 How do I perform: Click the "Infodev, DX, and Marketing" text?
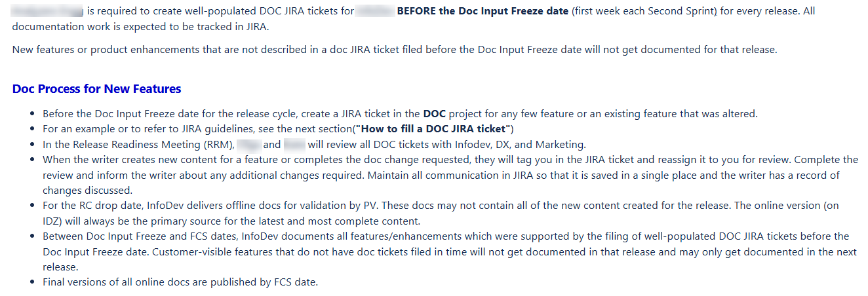(x=519, y=145)
